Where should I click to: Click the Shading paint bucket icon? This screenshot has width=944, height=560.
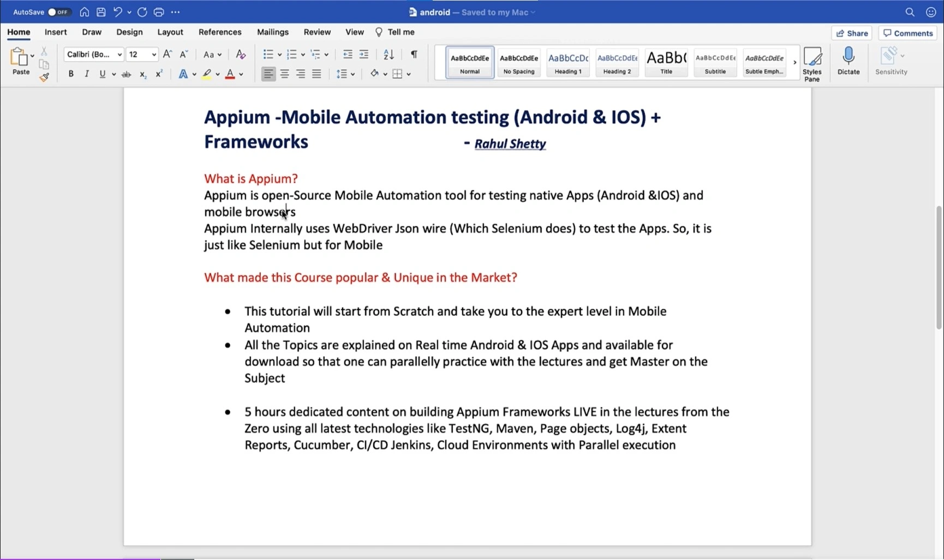[x=374, y=74]
